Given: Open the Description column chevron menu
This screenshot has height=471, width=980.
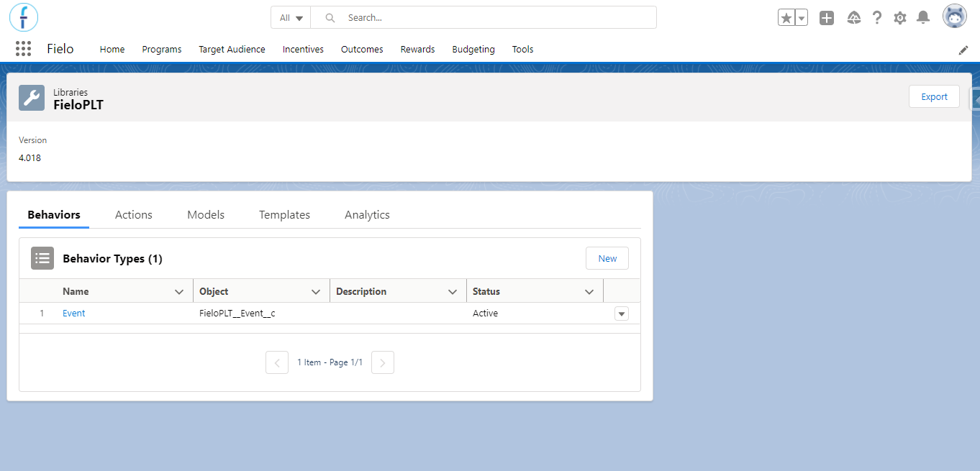Looking at the screenshot, I should pos(453,292).
